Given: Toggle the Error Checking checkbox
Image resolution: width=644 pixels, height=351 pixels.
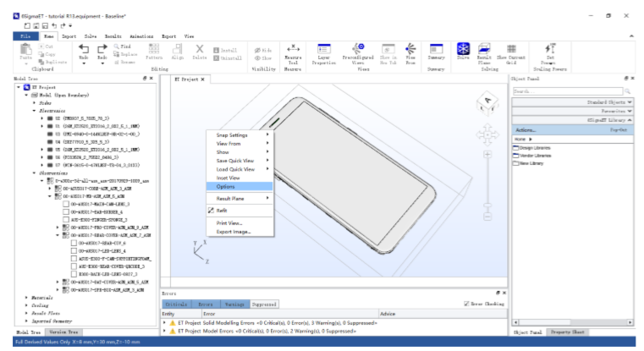Looking at the screenshot, I should point(467,304).
